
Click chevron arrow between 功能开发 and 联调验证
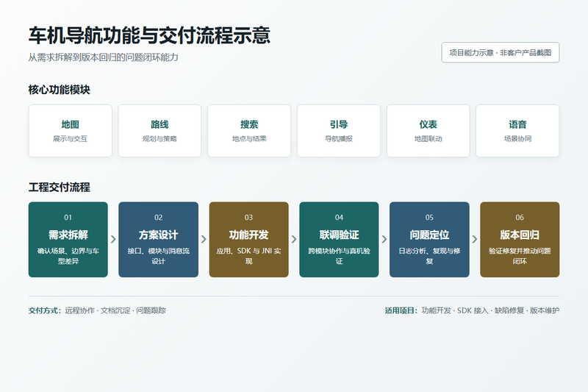tap(294, 239)
